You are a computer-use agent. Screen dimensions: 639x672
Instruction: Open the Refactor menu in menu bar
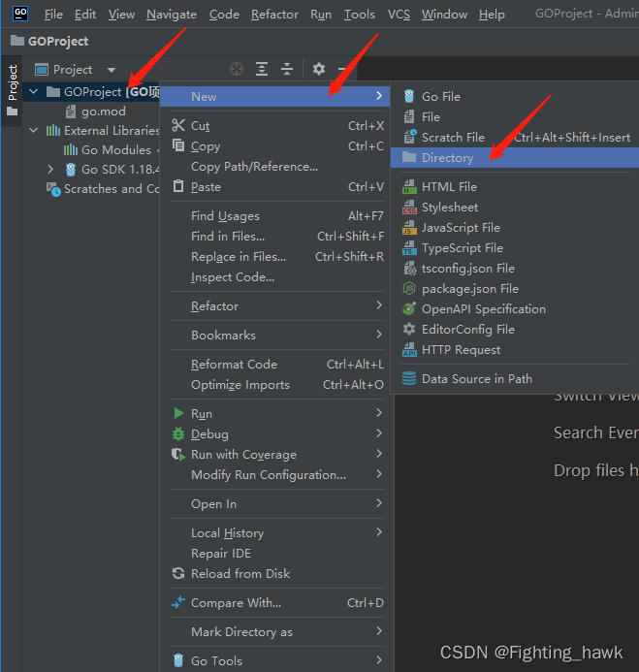pyautogui.click(x=274, y=15)
